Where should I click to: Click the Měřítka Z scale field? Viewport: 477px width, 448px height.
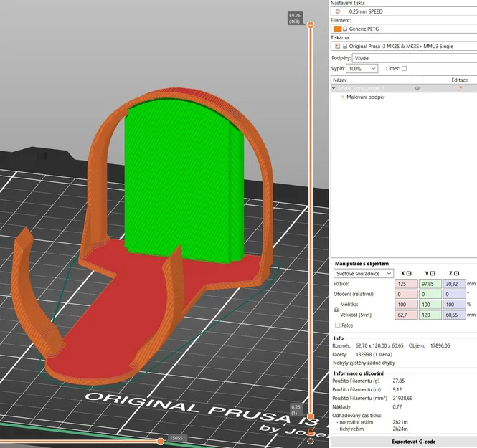pyautogui.click(x=454, y=305)
